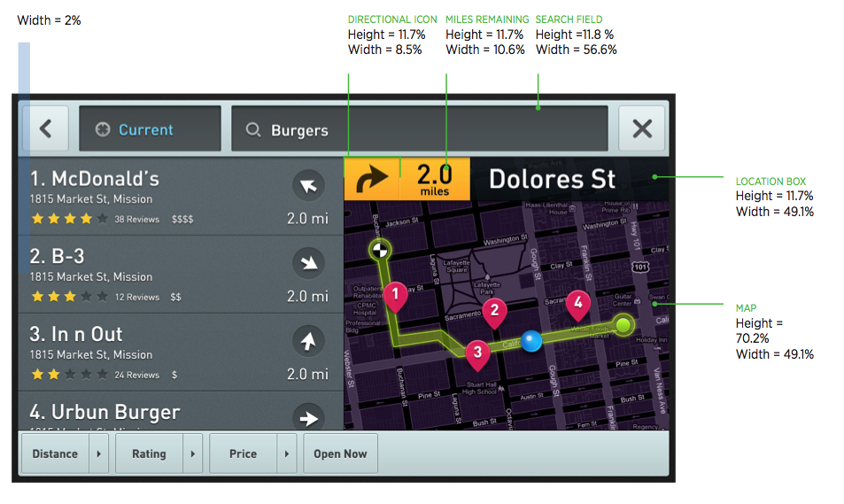Open the In n Out result

click(181, 353)
